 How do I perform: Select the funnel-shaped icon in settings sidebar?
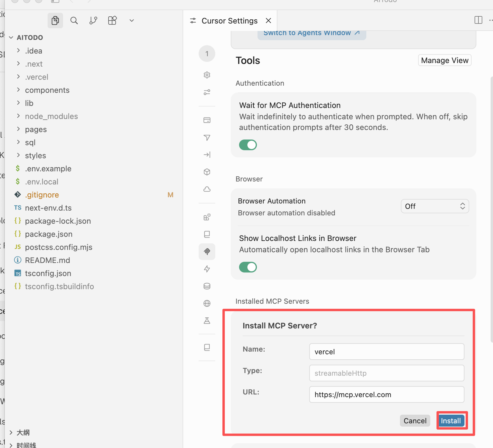pos(207,137)
